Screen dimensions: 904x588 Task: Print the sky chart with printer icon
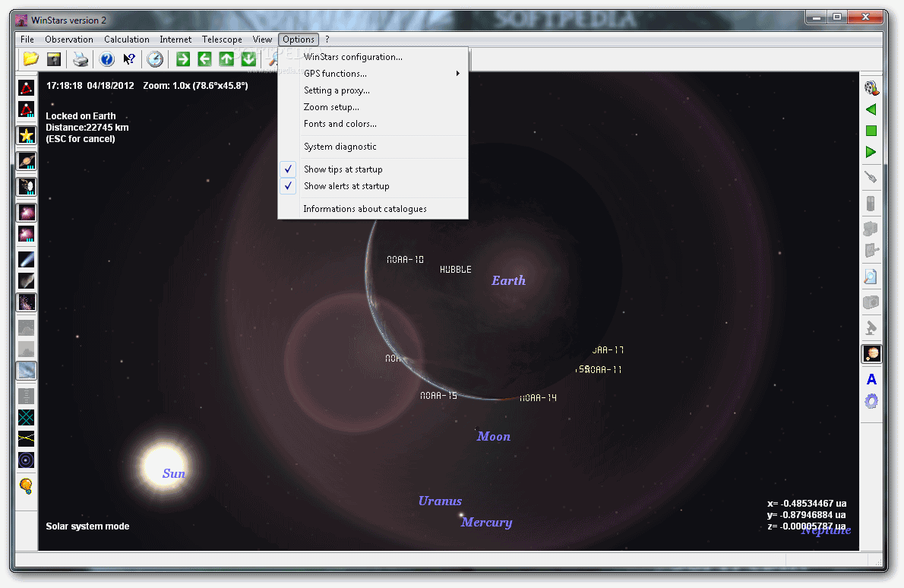coord(80,58)
